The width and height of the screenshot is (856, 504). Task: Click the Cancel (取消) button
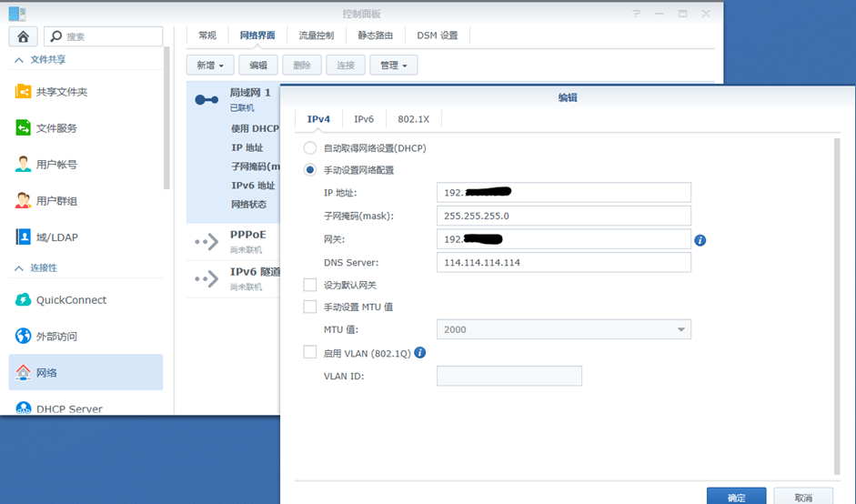pos(802,497)
